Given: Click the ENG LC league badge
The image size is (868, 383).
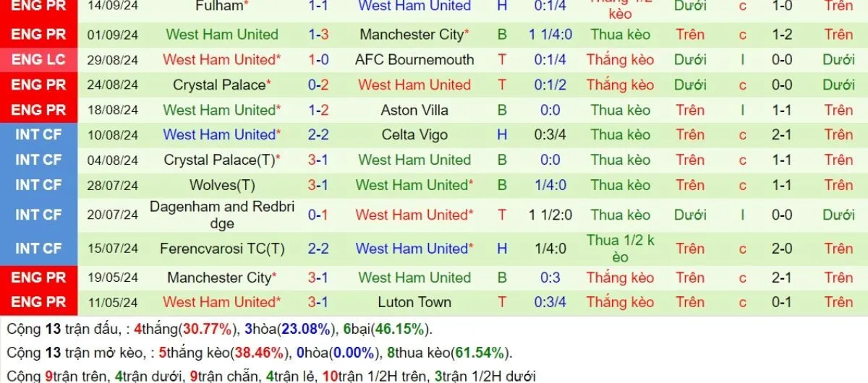Looking at the screenshot, I should [38, 60].
